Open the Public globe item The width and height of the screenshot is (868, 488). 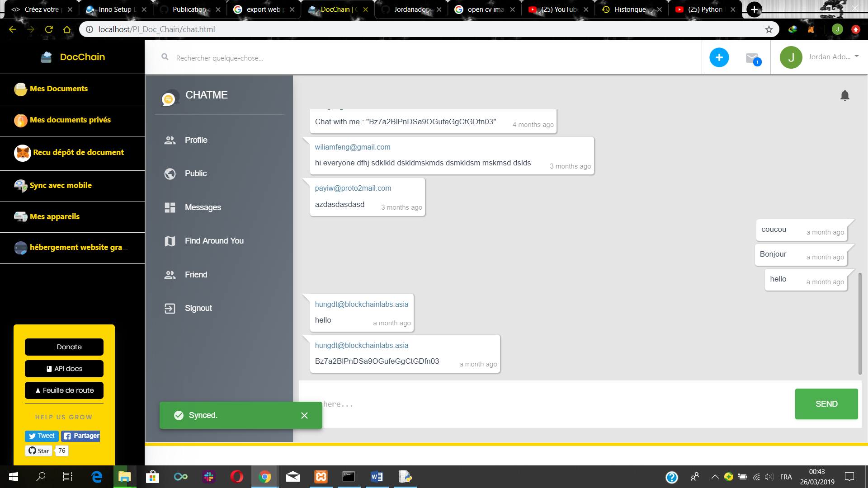tap(195, 174)
